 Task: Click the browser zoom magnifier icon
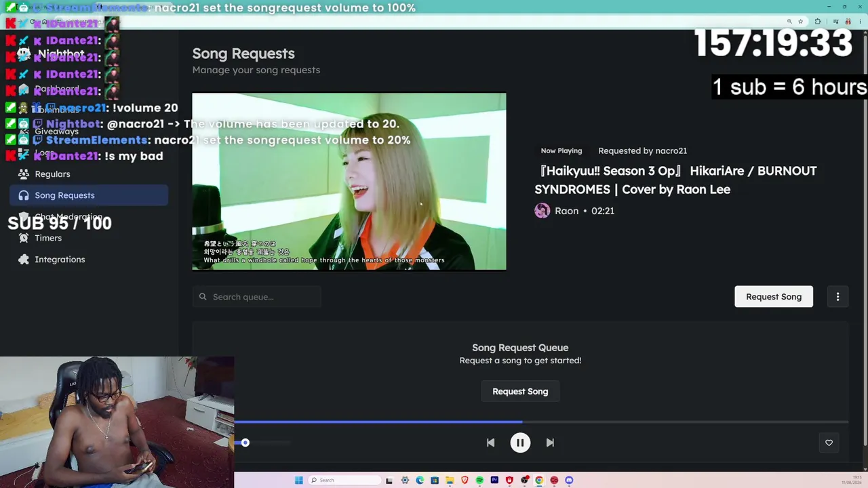[x=789, y=22]
